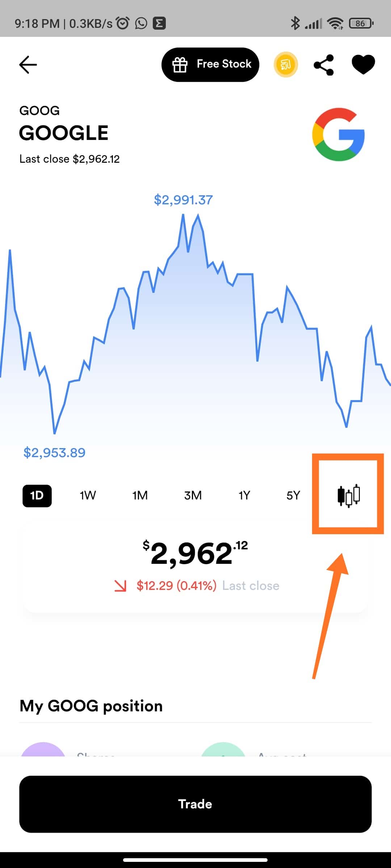Select the 5Y time range

coord(293,495)
